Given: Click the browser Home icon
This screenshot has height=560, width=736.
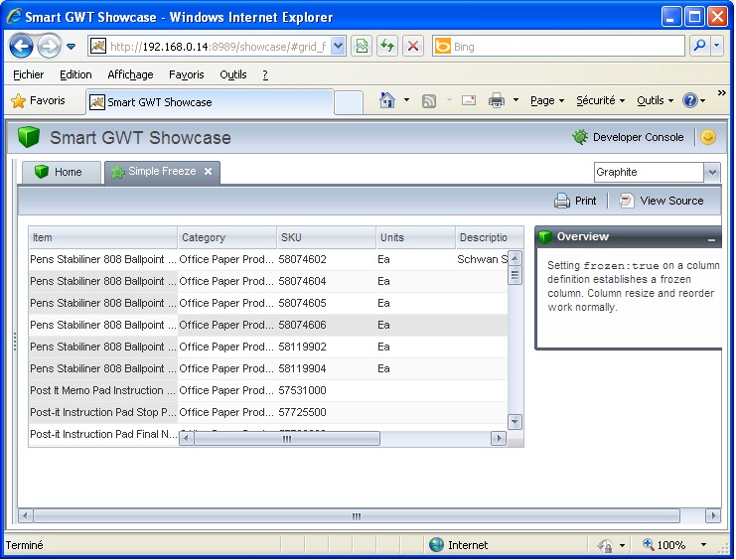Looking at the screenshot, I should 387,100.
